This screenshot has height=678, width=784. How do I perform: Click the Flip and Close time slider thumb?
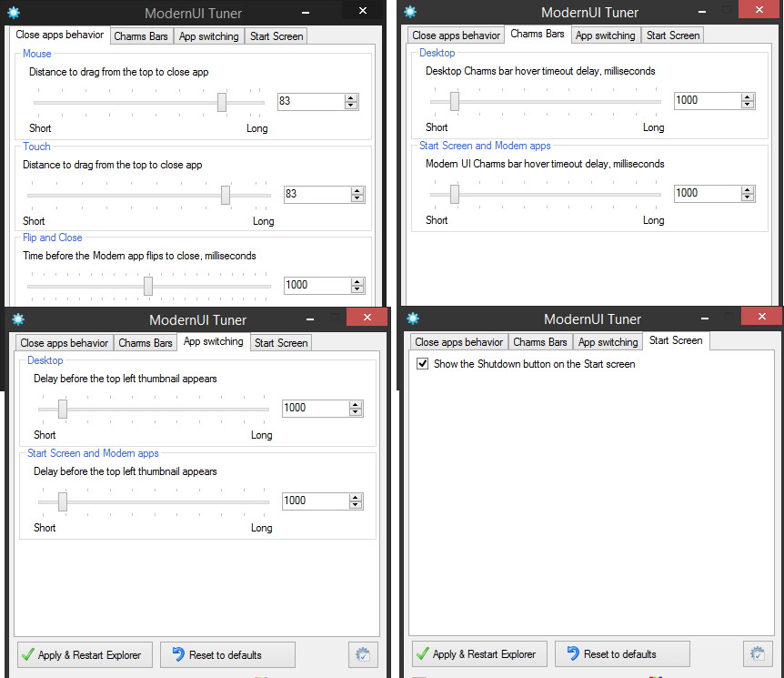point(148,286)
